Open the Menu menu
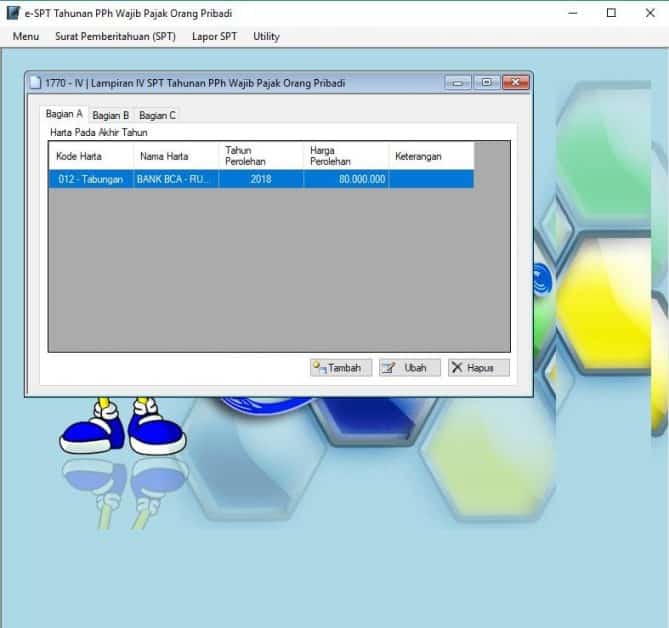This screenshot has height=628, width=669. point(26,36)
